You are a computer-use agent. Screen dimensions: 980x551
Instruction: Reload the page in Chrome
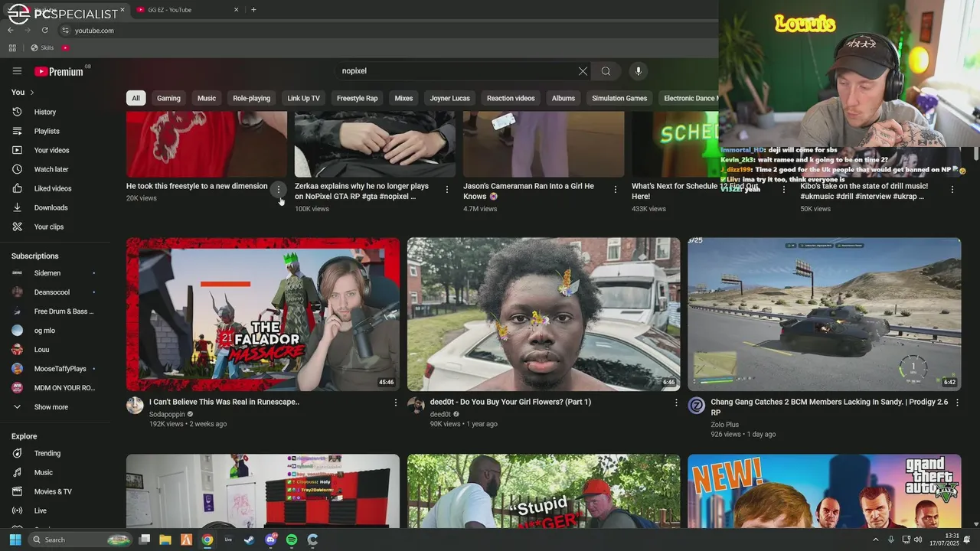(x=45, y=30)
